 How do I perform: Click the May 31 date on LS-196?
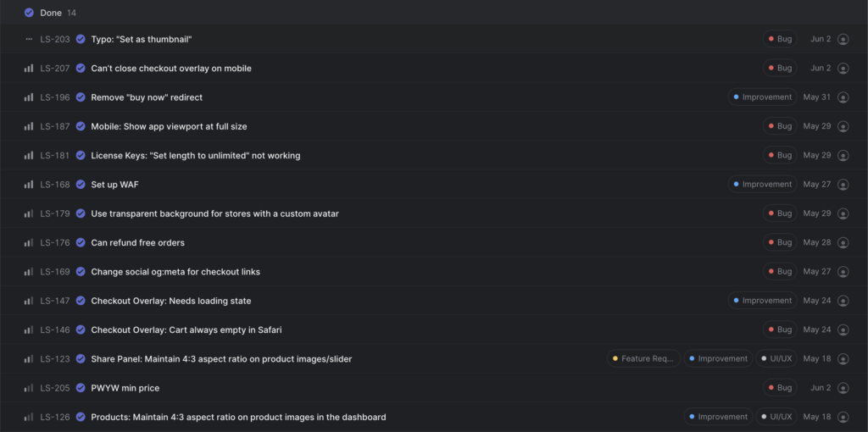click(817, 97)
